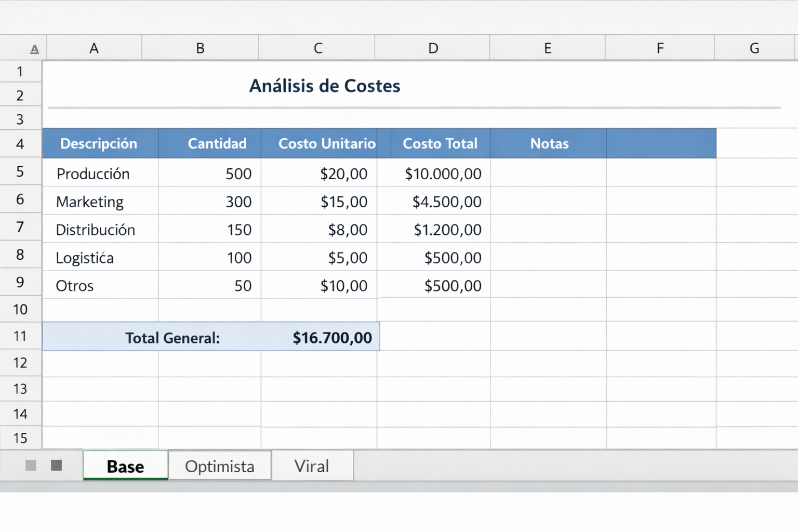Select column header D

[x=433, y=48]
